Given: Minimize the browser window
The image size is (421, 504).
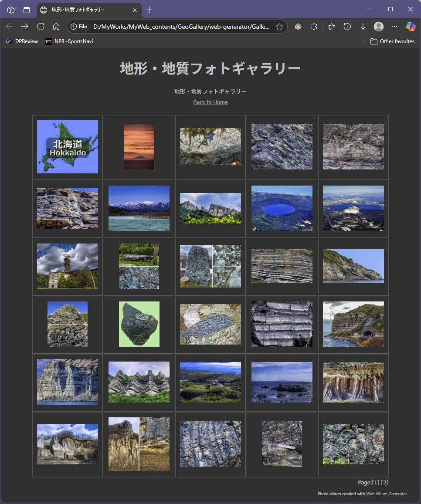Looking at the screenshot, I should click(370, 9).
